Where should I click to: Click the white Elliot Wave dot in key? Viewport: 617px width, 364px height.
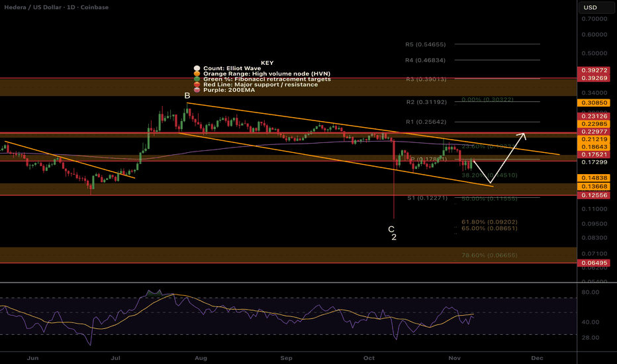(x=196, y=68)
